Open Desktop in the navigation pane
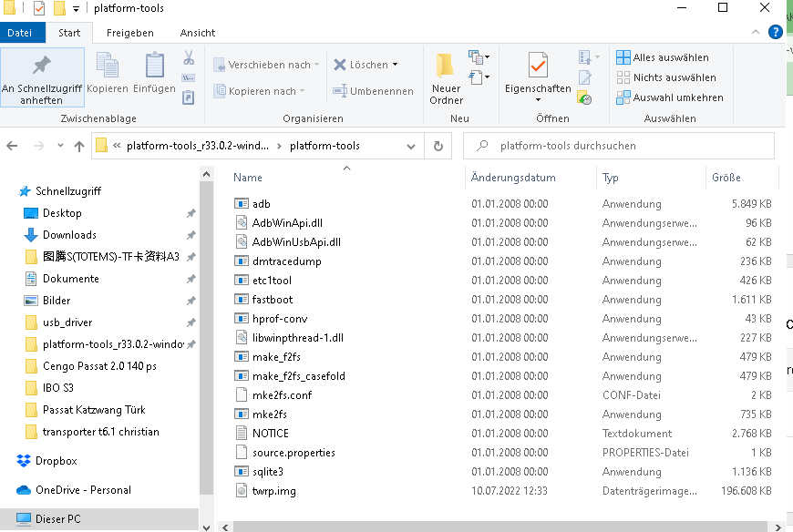The image size is (793, 532). pos(53,213)
